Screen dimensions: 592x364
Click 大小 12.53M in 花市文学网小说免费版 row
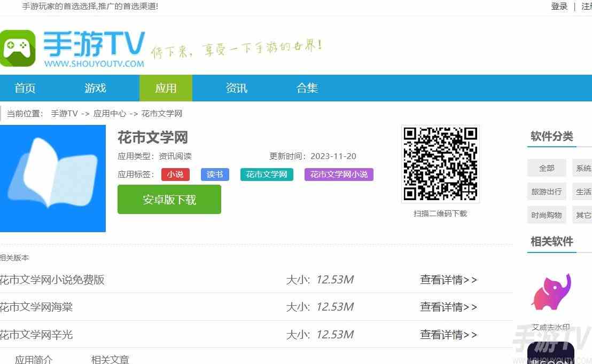[x=320, y=280]
